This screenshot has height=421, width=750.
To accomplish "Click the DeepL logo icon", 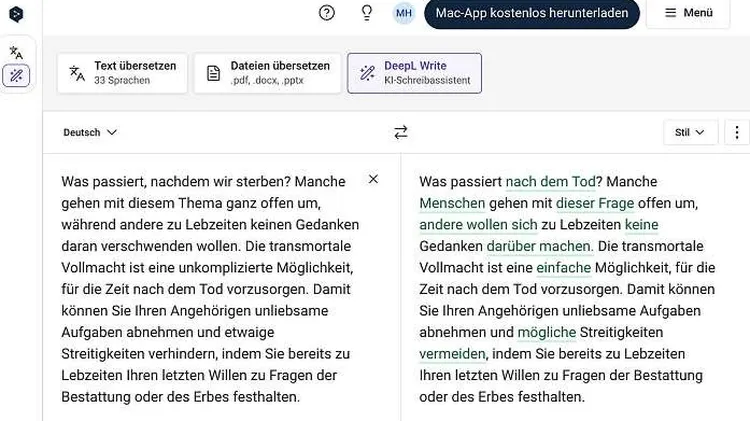I will click(x=16, y=13).
